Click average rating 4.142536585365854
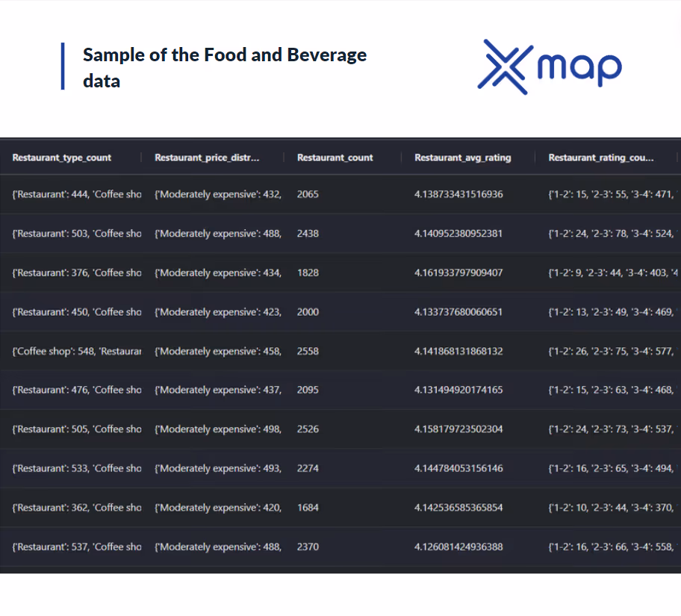 click(458, 508)
